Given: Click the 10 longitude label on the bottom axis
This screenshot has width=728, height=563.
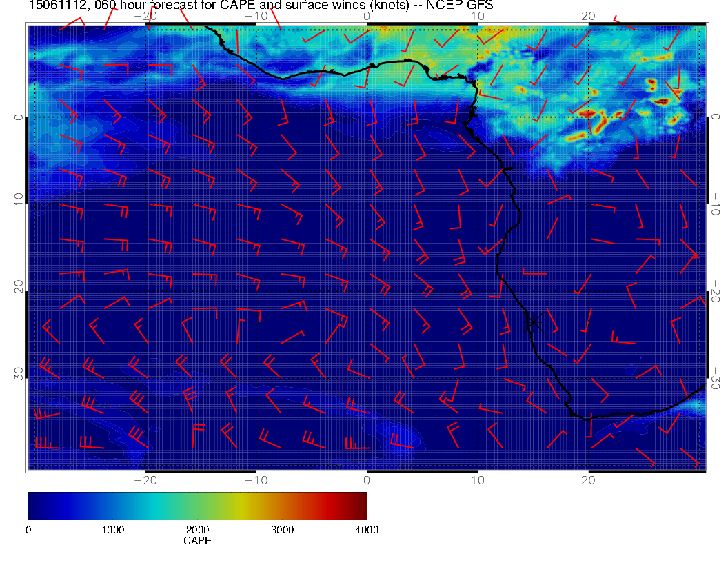Looking at the screenshot, I should (477, 480).
